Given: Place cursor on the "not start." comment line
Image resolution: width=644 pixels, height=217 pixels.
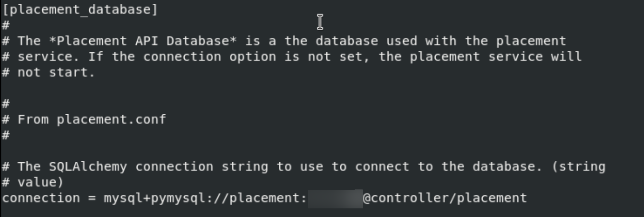Looking at the screenshot, I should point(57,72).
